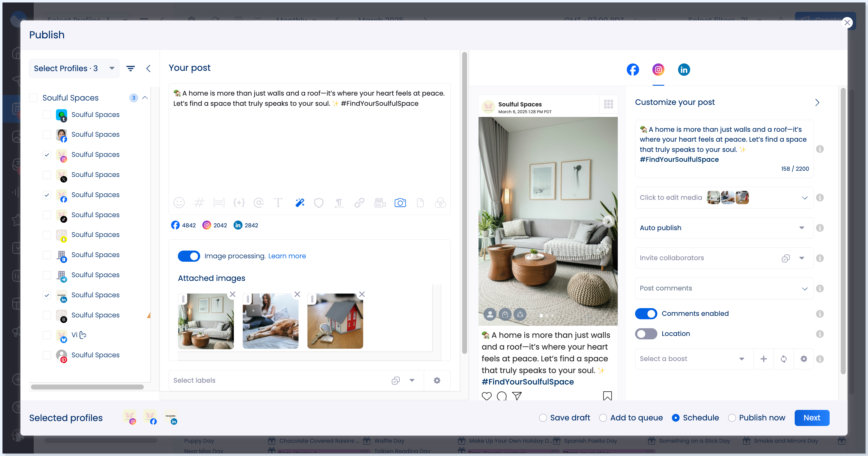Expand the Post comments section
Image resolution: width=868 pixels, height=456 pixels.
[x=804, y=289]
